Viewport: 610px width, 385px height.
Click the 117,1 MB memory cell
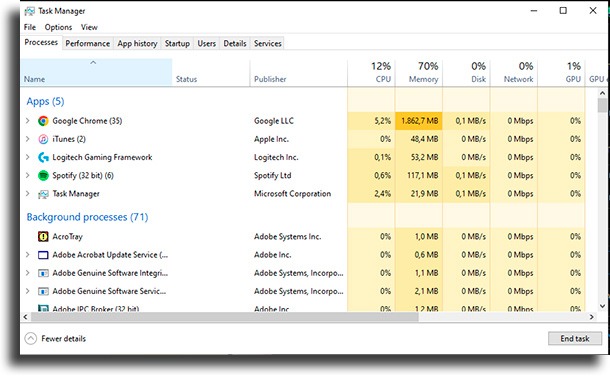coord(419,175)
